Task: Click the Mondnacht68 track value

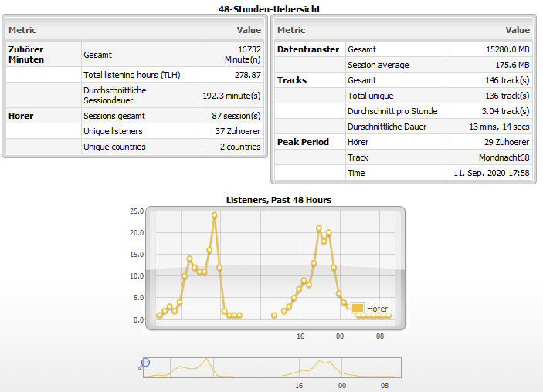Action: click(x=504, y=157)
